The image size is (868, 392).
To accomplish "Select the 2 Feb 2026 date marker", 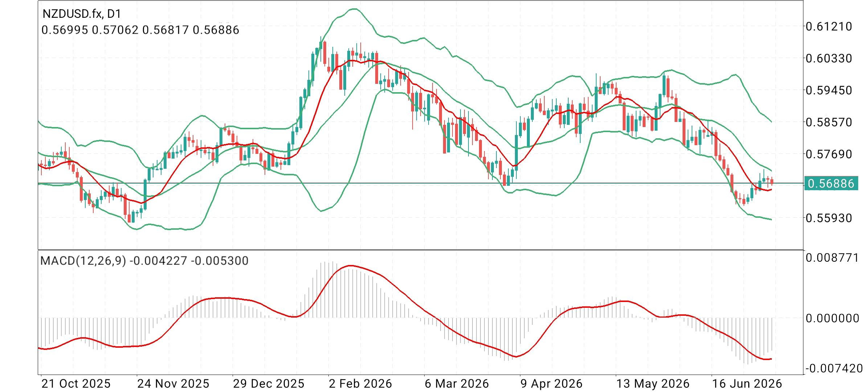I will pos(360,383).
